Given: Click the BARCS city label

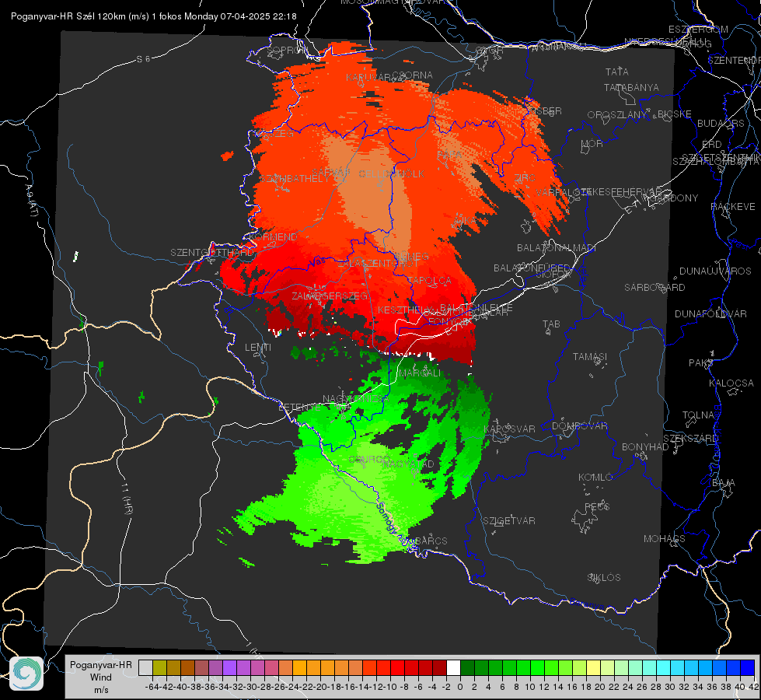Looking at the screenshot, I should [431, 541].
